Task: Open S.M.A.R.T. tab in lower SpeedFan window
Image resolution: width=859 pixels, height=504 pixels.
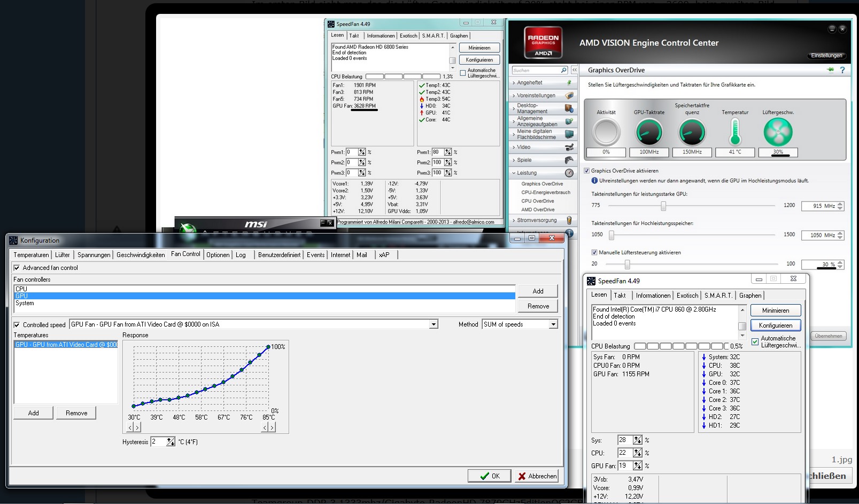Action: tap(717, 296)
